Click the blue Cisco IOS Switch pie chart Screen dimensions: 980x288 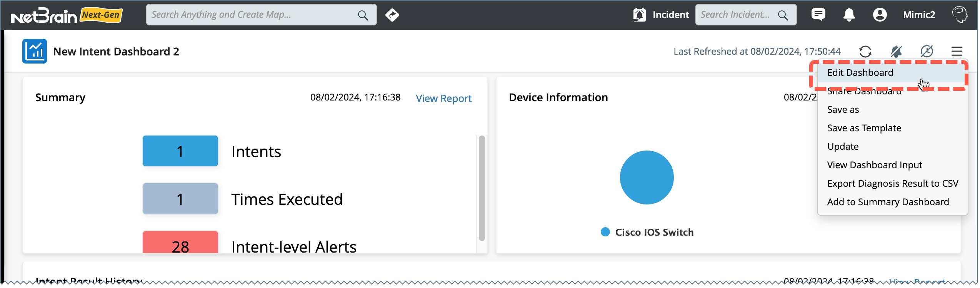[647, 177]
